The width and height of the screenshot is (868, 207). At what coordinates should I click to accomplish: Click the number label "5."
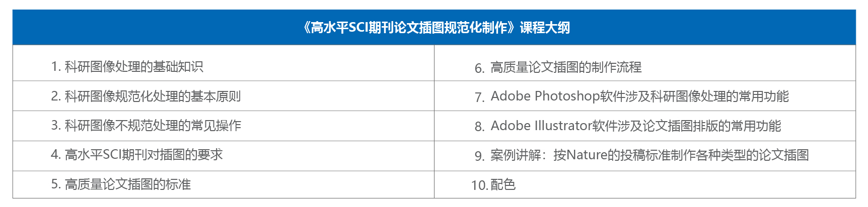pos(56,184)
